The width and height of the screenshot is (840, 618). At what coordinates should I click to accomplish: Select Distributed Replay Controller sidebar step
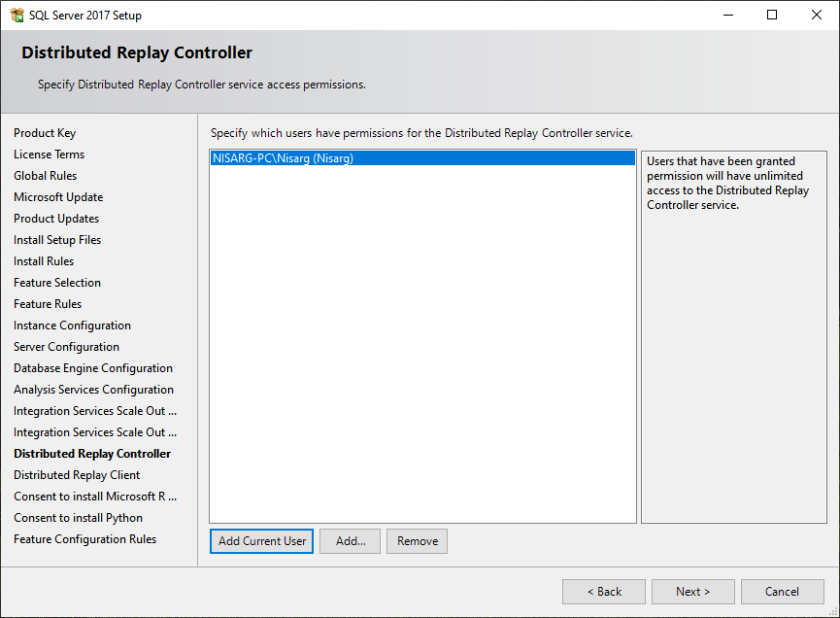point(92,454)
